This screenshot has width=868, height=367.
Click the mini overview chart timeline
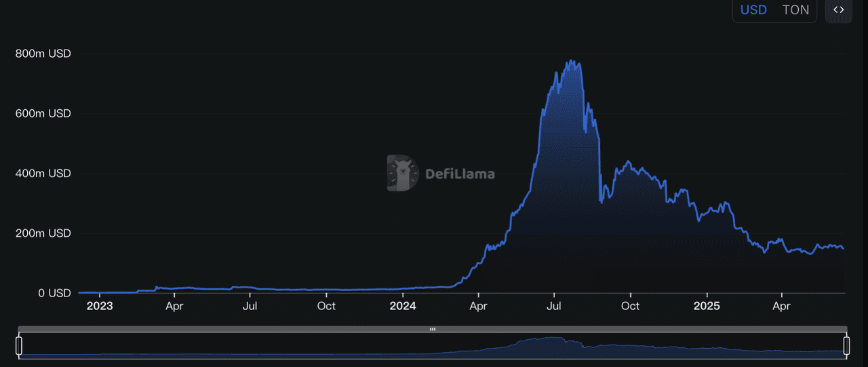433,346
